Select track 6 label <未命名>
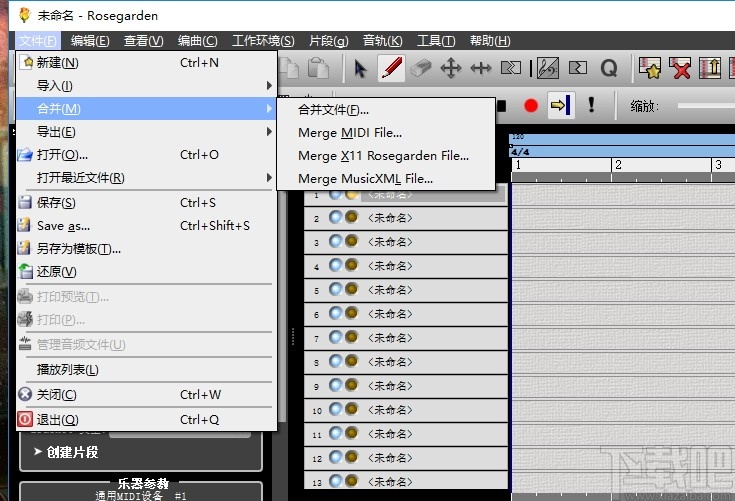The width and height of the screenshot is (735, 501). tap(390, 314)
